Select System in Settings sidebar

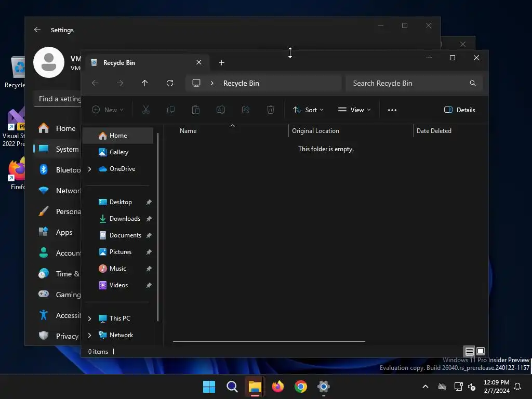tap(58, 149)
